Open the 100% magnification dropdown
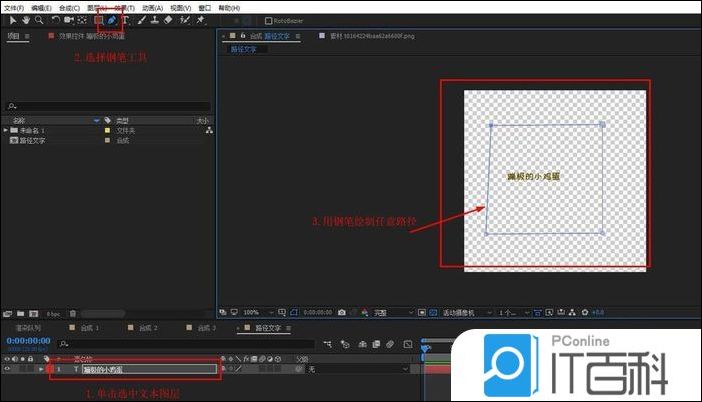The width and height of the screenshot is (702, 402). point(255,312)
